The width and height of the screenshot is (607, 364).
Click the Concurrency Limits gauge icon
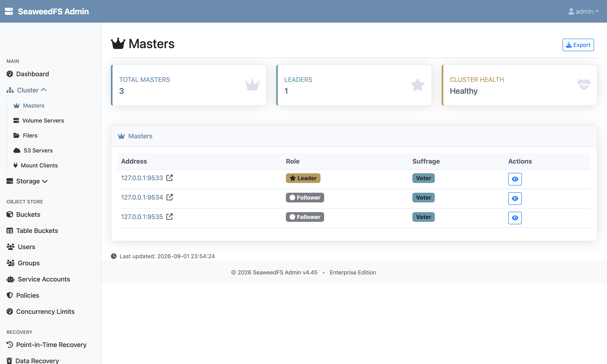(10, 311)
